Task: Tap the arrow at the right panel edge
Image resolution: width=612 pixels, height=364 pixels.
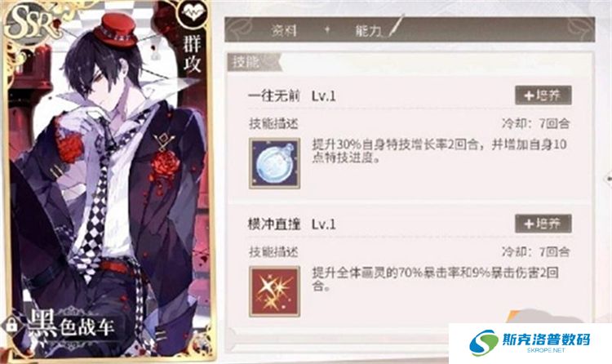Action: pos(608,179)
